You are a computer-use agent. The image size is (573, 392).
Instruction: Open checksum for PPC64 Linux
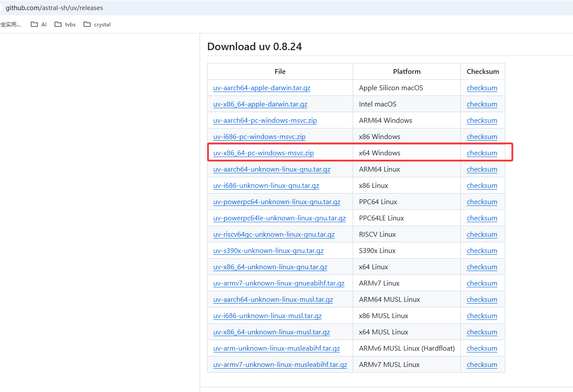pos(482,202)
